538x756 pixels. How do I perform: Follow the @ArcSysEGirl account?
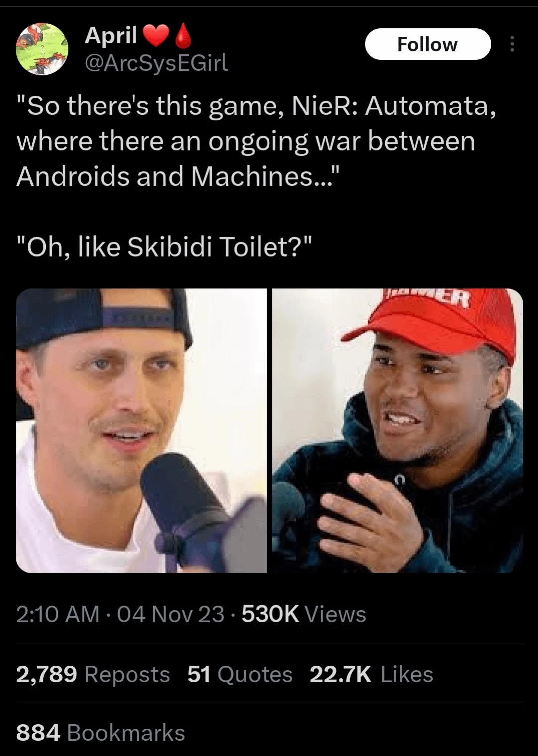point(427,44)
